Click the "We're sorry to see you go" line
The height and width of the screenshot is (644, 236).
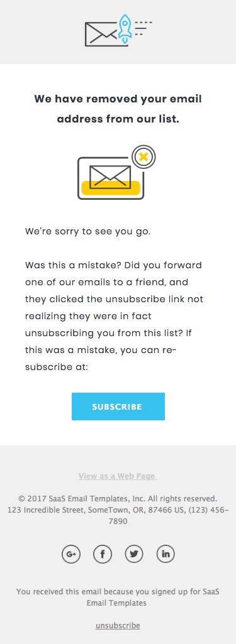point(88,231)
